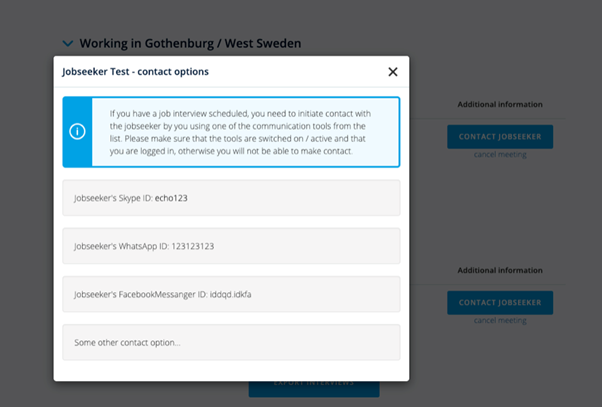Image resolution: width=602 pixels, height=407 pixels.
Task: Click the upper Additional information column header
Action: 500,104
